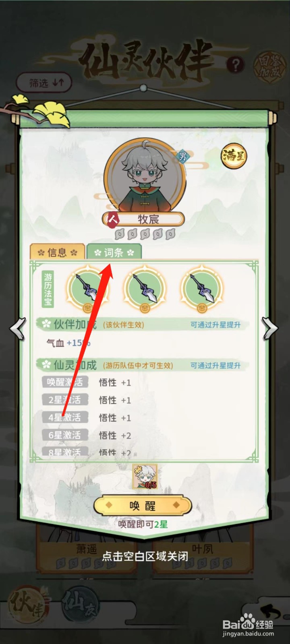This screenshot has height=644, width=290.
Task: Tap the 图鉴加成 badge icon
Action: [x=269, y=66]
